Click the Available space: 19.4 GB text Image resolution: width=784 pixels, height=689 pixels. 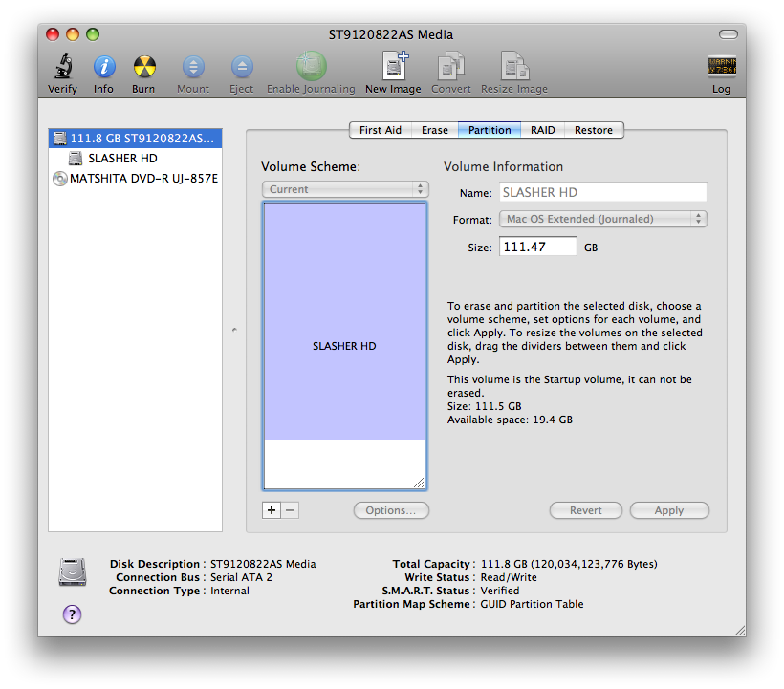coord(510,420)
